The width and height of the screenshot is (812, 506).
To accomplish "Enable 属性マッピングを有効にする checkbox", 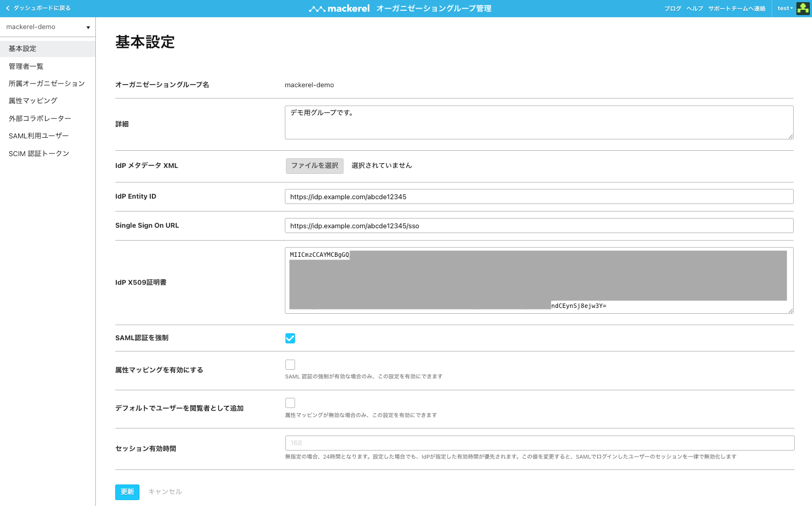I will (x=290, y=364).
